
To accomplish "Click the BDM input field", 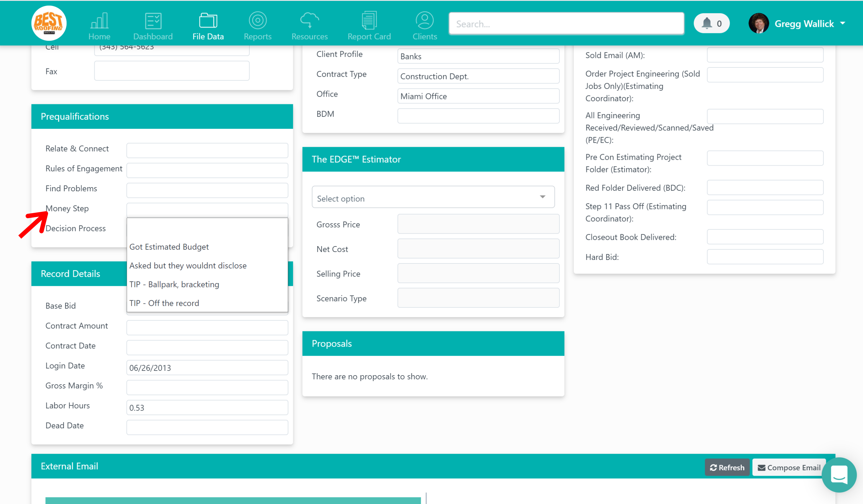I will [478, 116].
